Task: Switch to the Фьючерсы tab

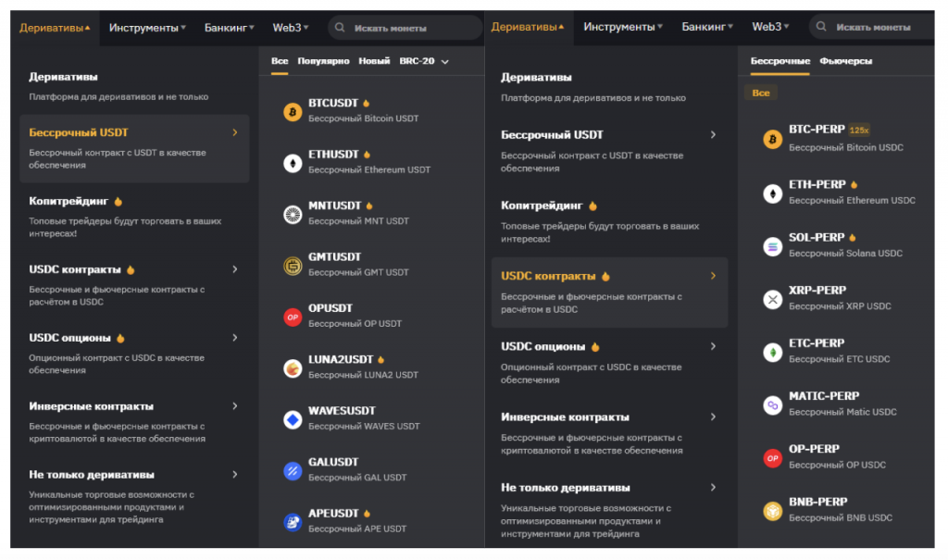Action: click(846, 61)
